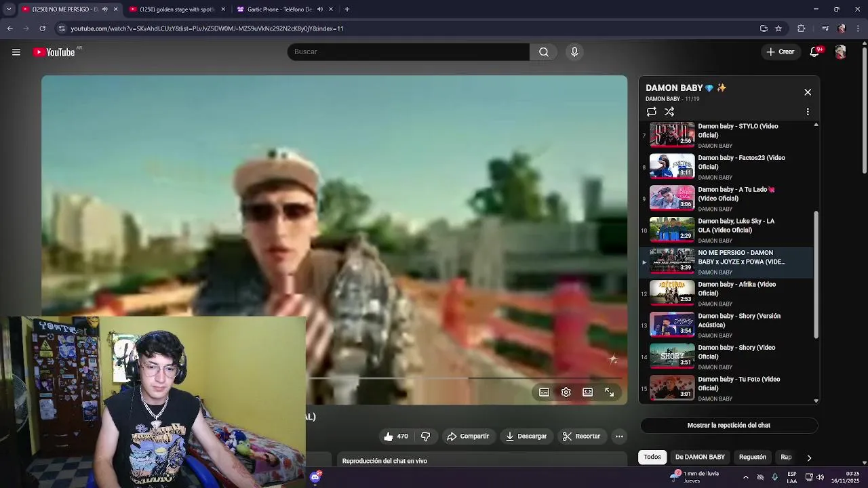Open the media controls icon in toolbar
868x488 pixels.
tap(825, 28)
